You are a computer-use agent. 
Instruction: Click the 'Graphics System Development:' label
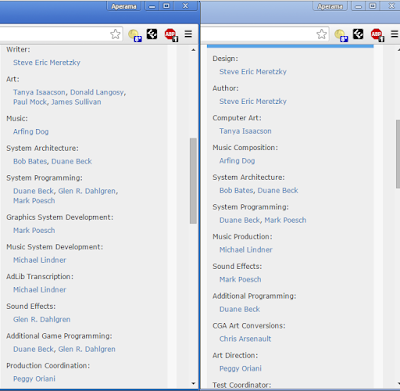[60, 217]
